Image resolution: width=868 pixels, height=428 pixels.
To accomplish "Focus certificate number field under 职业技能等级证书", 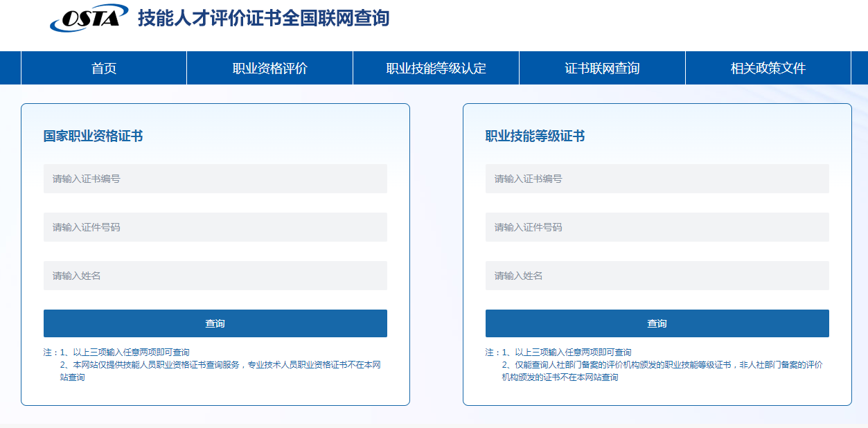I will [x=657, y=179].
